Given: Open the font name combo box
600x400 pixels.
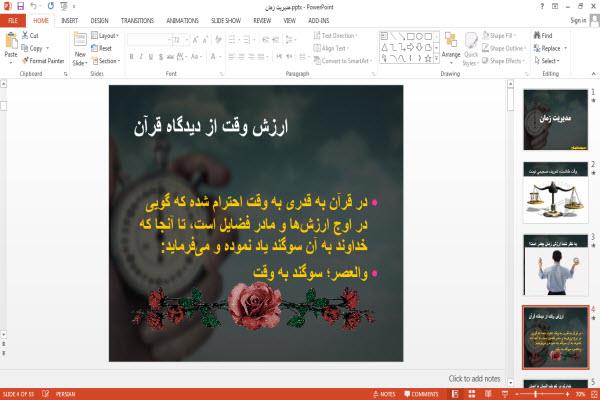Looking at the screenshot, I should coord(149,39).
